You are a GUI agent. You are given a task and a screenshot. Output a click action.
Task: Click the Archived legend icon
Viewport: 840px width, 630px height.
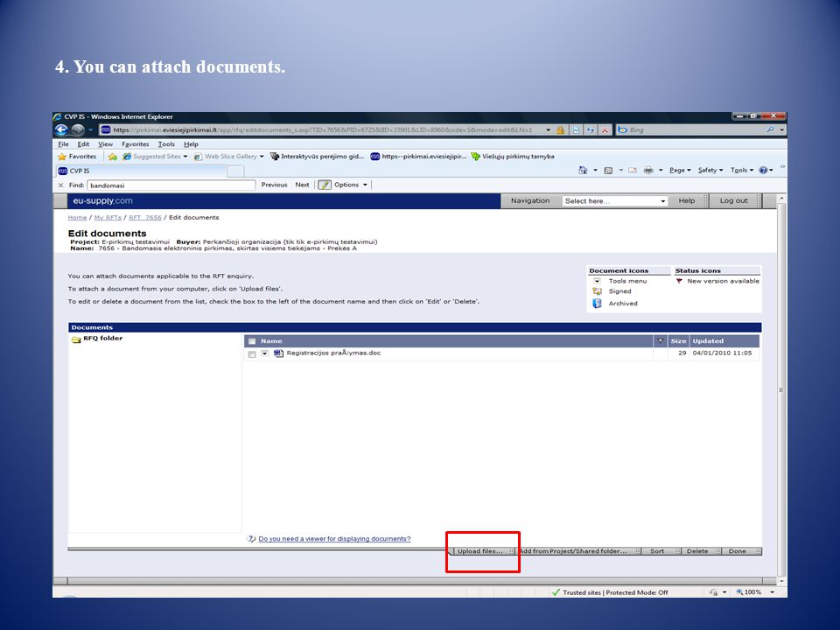click(x=597, y=304)
